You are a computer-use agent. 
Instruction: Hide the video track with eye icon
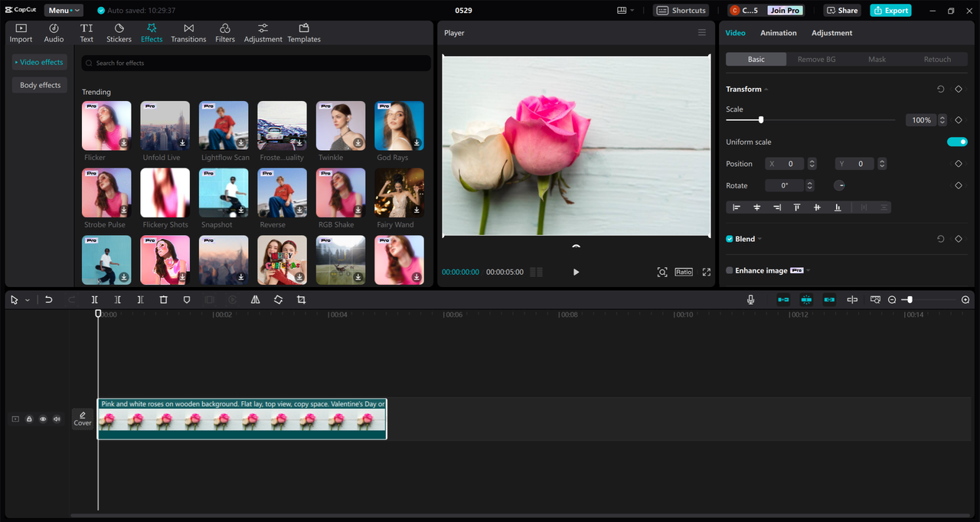pyautogui.click(x=43, y=419)
